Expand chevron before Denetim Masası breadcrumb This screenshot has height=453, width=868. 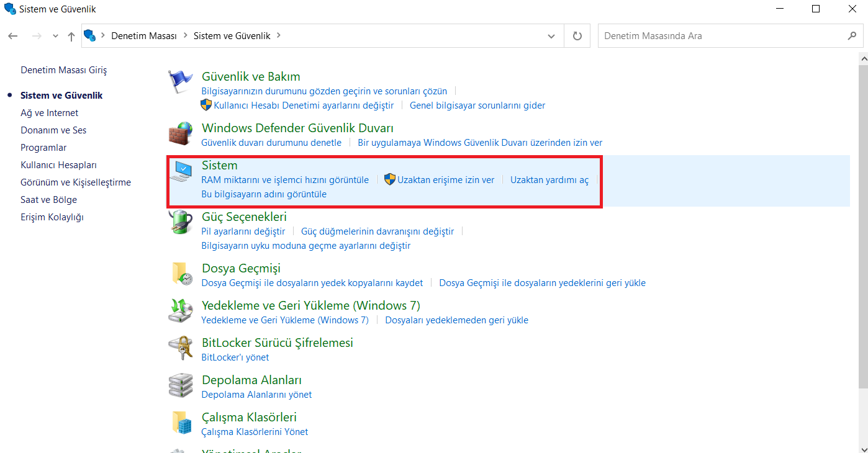103,36
